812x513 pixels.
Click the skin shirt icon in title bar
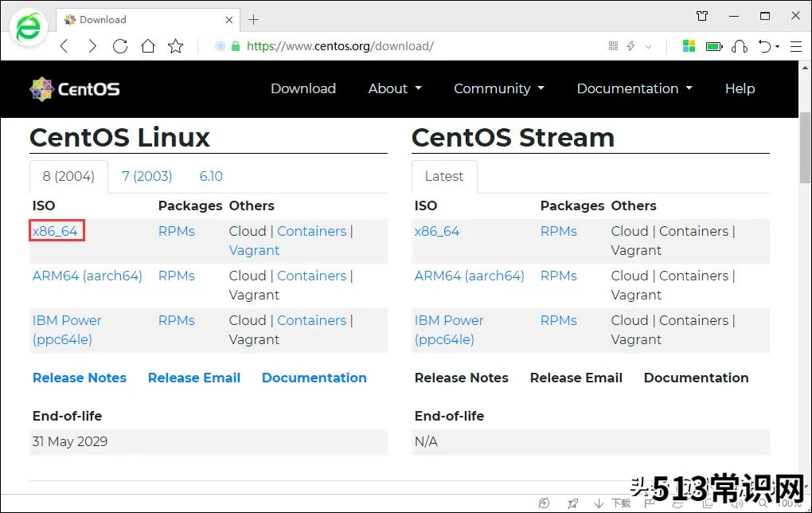click(702, 16)
